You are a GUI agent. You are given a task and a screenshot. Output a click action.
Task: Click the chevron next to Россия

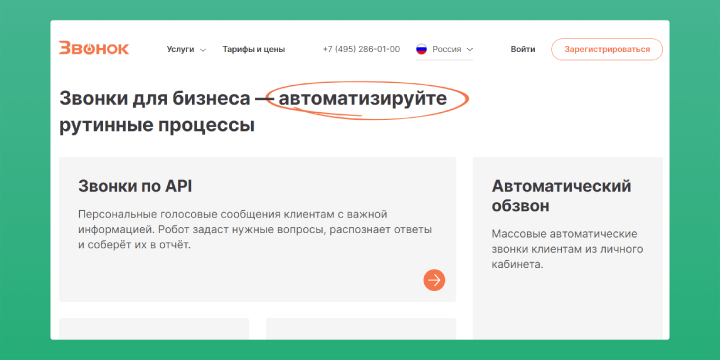tap(469, 49)
